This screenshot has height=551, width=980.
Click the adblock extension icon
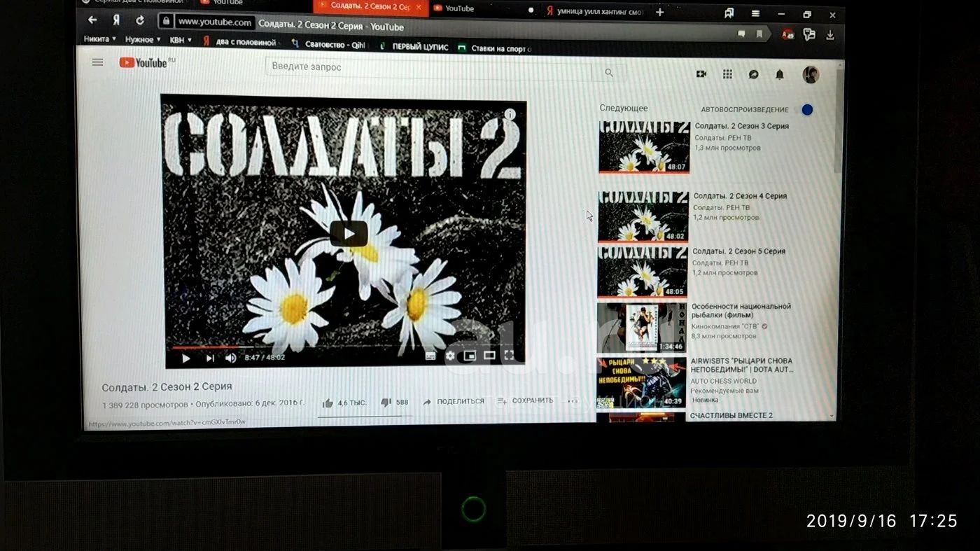tap(787, 34)
